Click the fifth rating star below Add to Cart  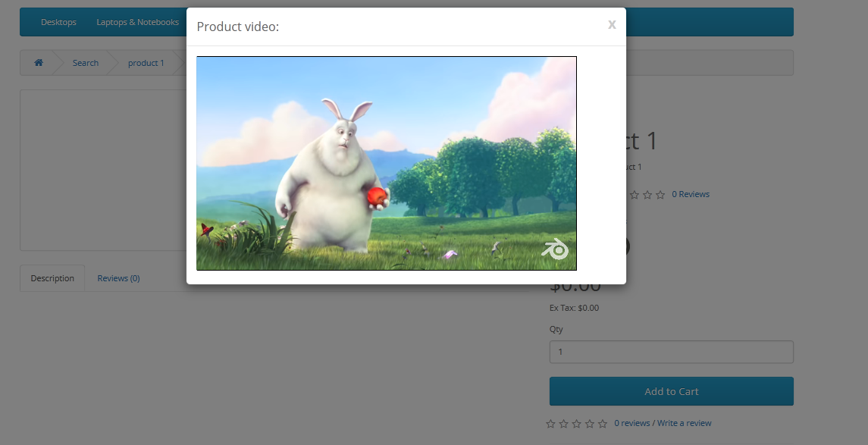(x=602, y=424)
